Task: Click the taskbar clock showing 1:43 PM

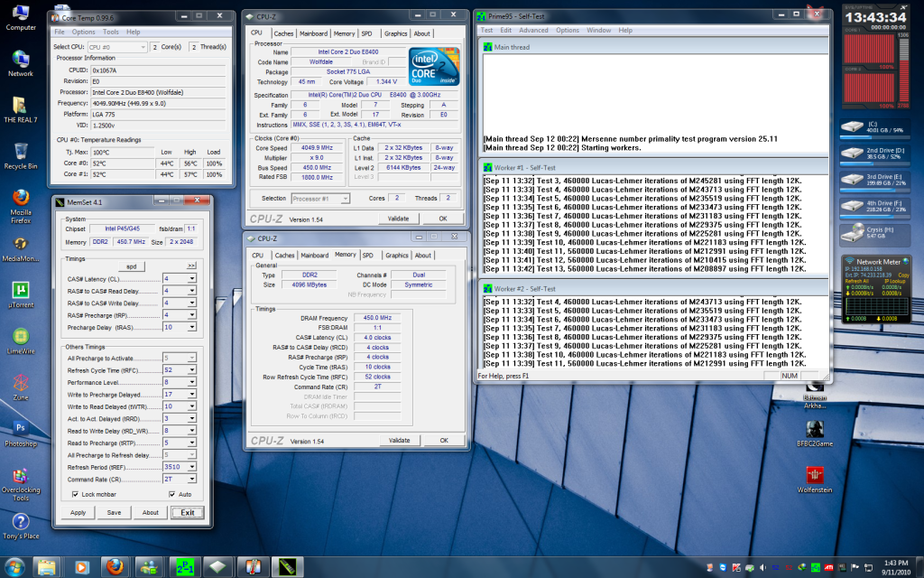Action: pos(896,567)
